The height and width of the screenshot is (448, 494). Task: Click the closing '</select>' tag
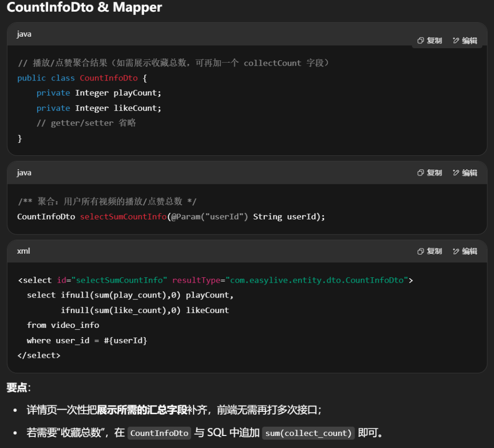pos(39,355)
